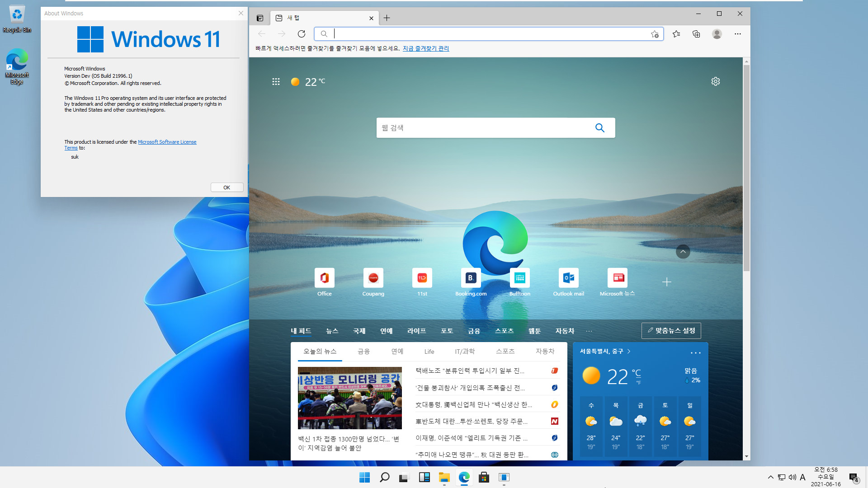Toggle the IME language indicator A
The height and width of the screenshot is (488, 868).
802,477
